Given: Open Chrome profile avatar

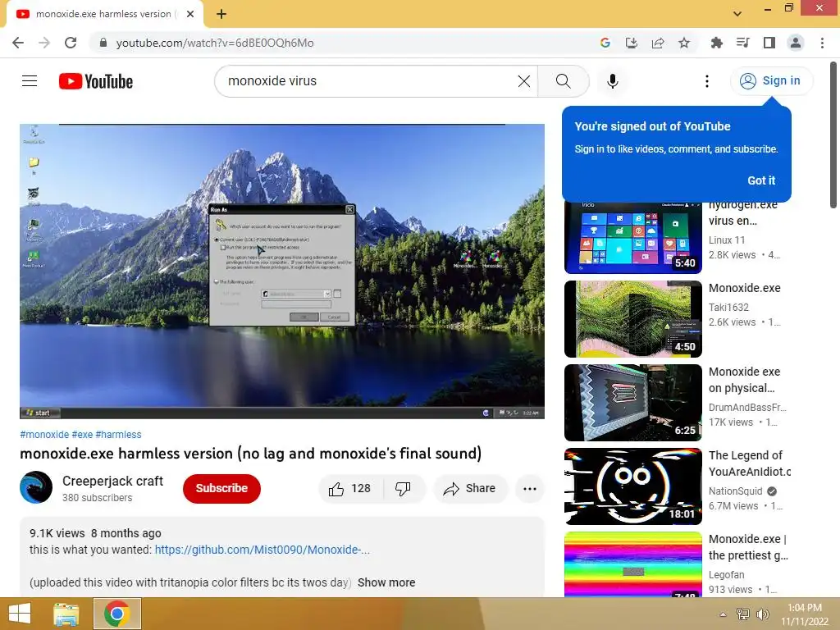Looking at the screenshot, I should pos(796,43).
